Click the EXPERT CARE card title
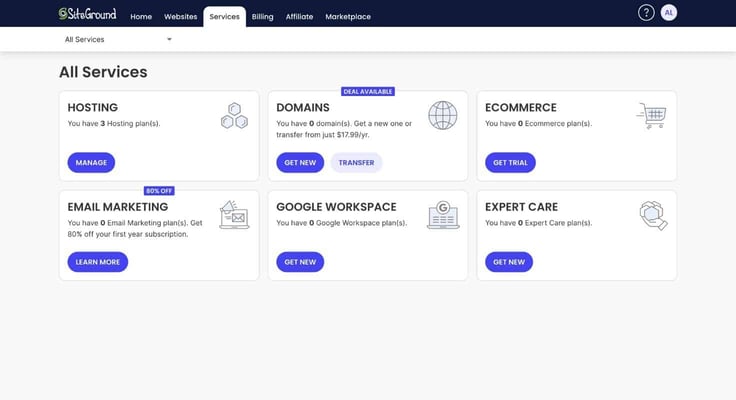The width and height of the screenshot is (736, 400). click(x=521, y=207)
